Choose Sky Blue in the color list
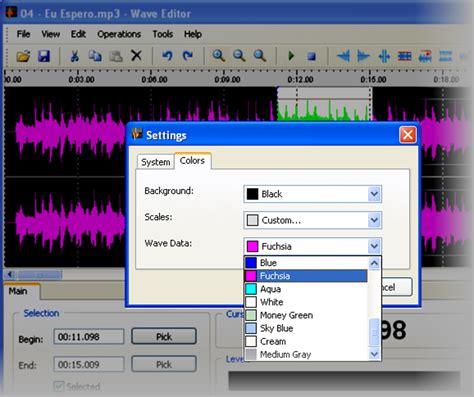 306,328
